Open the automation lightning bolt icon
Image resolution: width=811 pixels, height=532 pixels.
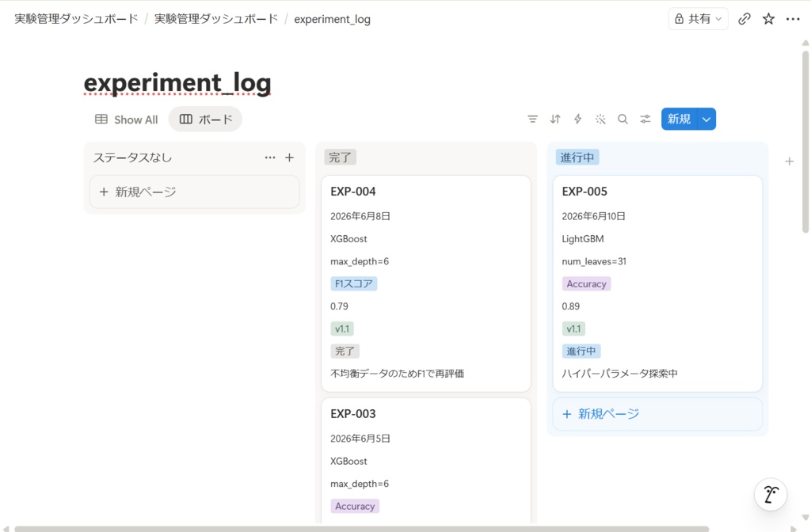click(577, 120)
